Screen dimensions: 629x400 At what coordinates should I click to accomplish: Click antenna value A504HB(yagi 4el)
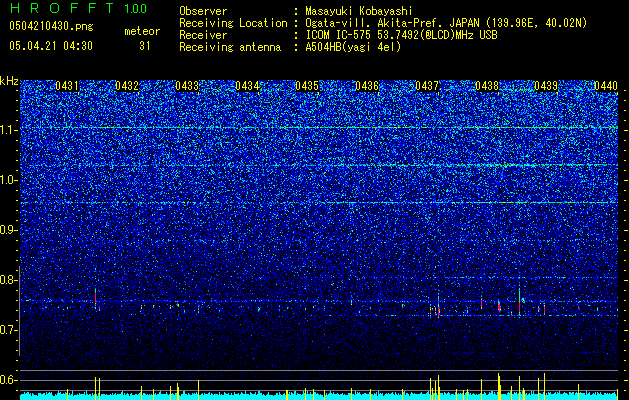point(353,47)
